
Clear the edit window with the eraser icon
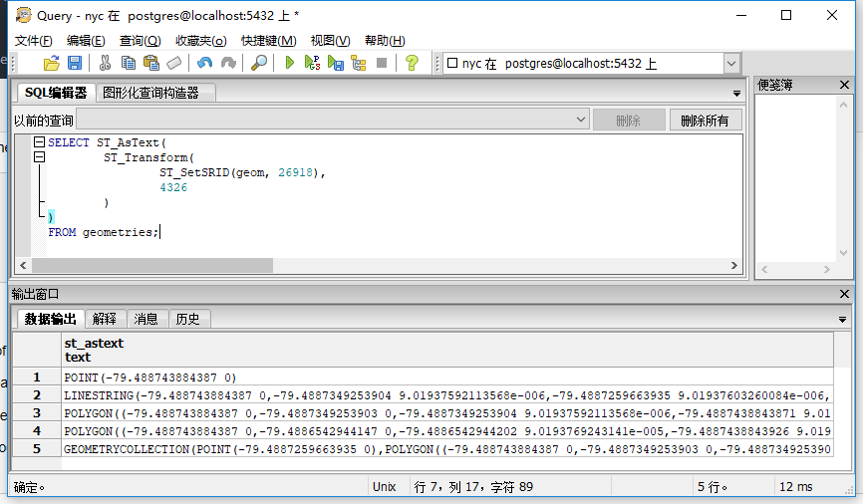174,64
